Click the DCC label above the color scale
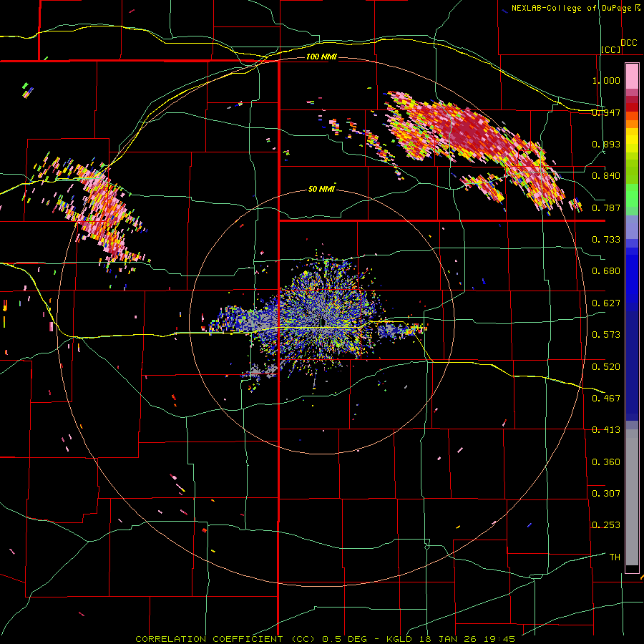Screen dimensions: 644x644 (629, 43)
